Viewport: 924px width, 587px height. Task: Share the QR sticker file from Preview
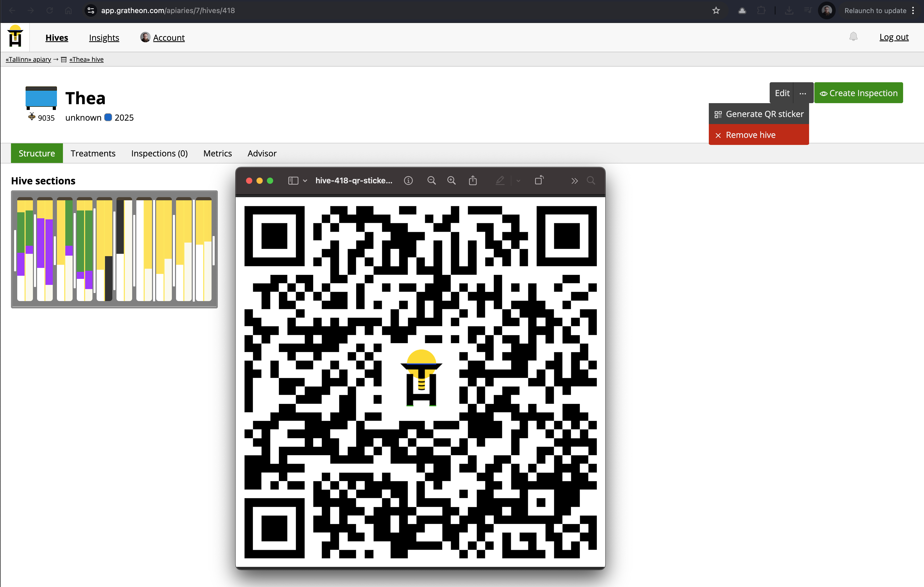click(473, 180)
